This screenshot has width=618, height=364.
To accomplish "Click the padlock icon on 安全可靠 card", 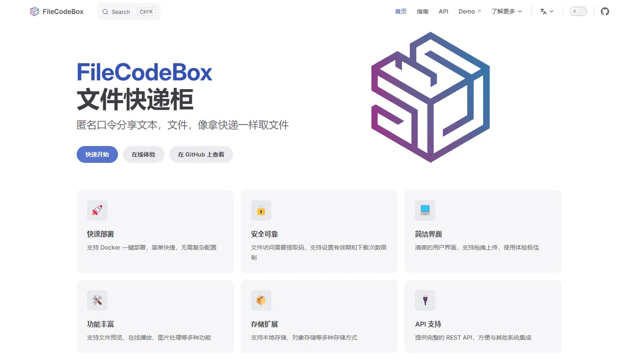I will [x=261, y=210].
